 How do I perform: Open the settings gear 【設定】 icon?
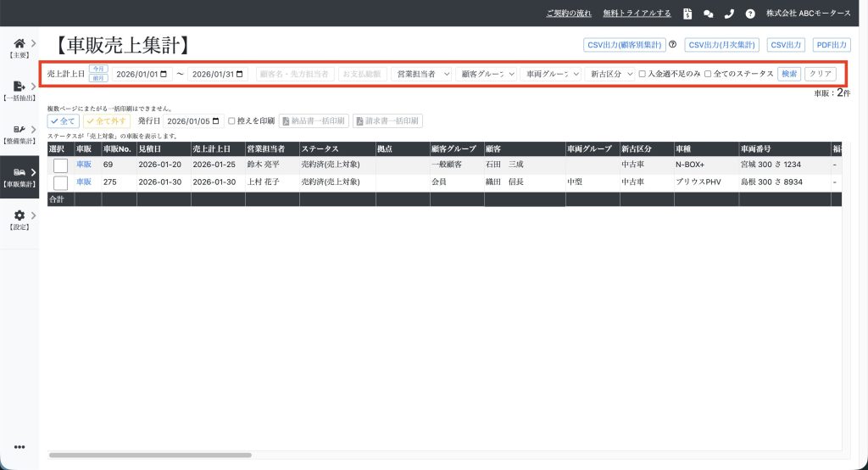tap(19, 216)
